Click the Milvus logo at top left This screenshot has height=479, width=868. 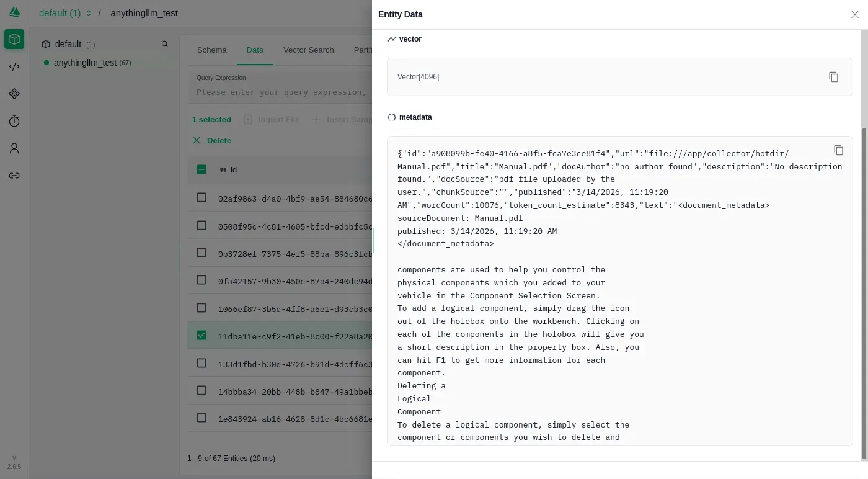(14, 13)
